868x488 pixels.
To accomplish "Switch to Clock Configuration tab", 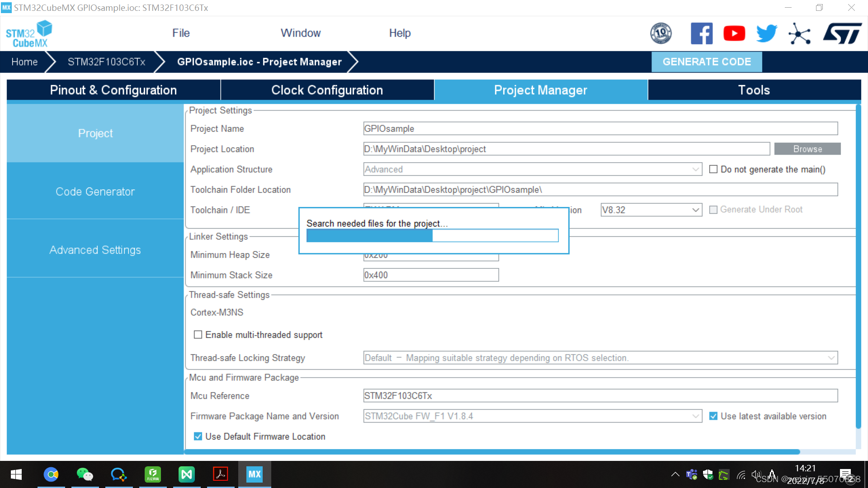I will tap(327, 90).
